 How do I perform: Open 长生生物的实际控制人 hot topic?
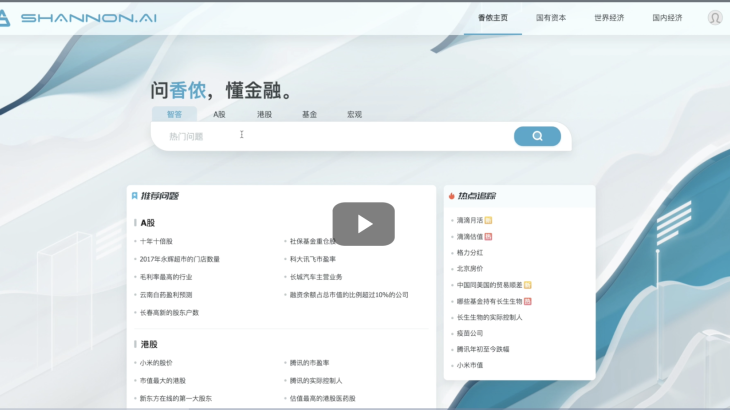[490, 317]
